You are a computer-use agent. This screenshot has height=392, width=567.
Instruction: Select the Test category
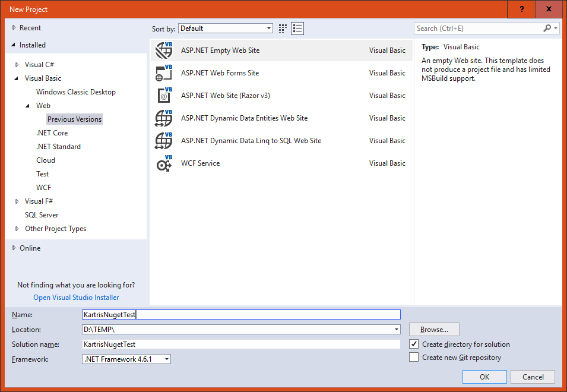coord(42,174)
